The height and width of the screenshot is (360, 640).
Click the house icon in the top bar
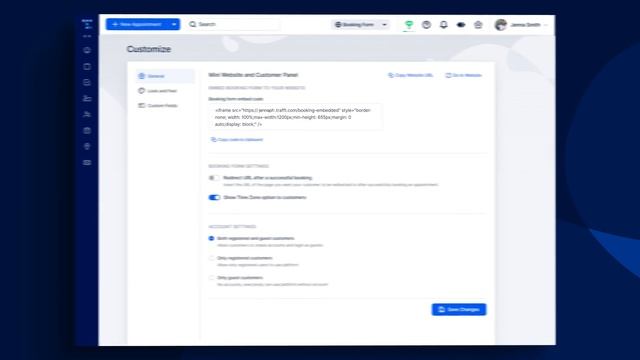point(478,24)
